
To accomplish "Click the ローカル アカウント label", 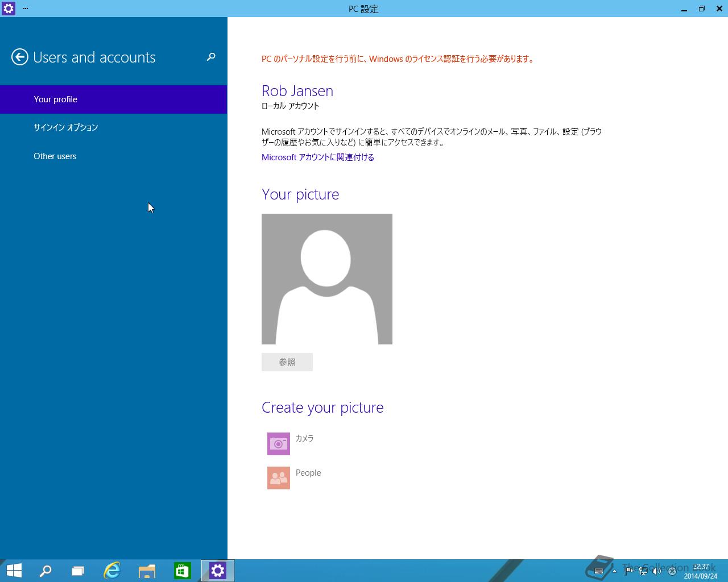I will [x=290, y=106].
